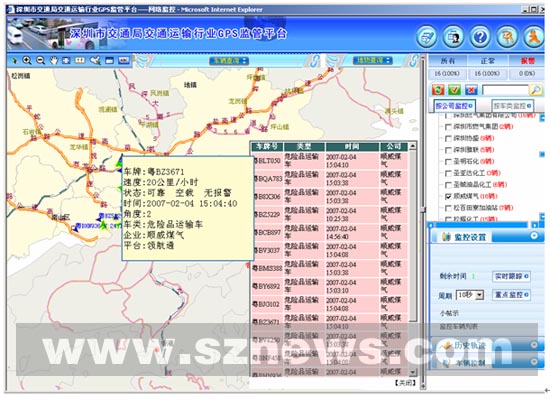Open the 周期 10秒 combo box
This screenshot has width=550, height=399.
click(470, 295)
